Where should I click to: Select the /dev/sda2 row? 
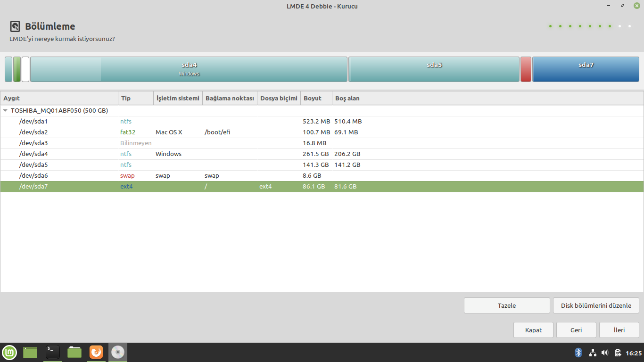click(x=322, y=132)
